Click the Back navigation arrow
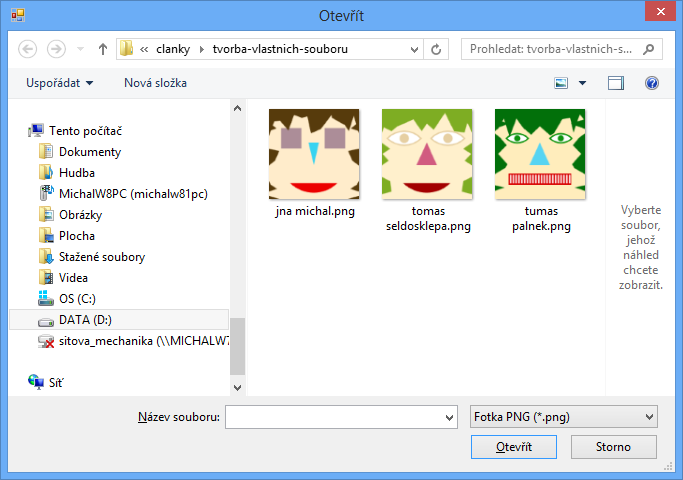Screen dimensions: 683x480 (27, 49)
